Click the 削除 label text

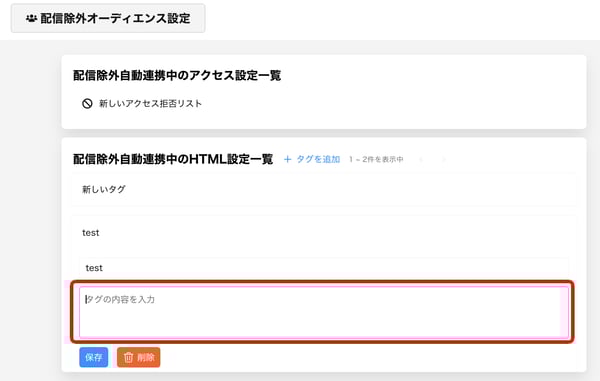(146, 357)
